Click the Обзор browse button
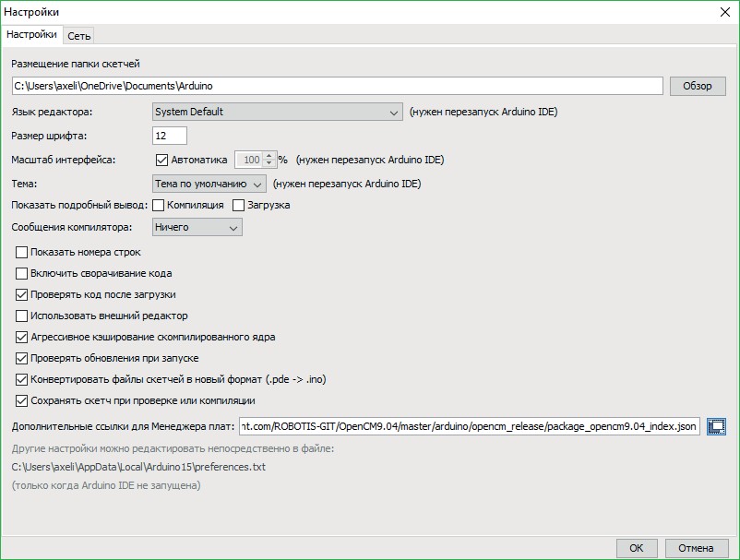The image size is (740, 560). 698,86
